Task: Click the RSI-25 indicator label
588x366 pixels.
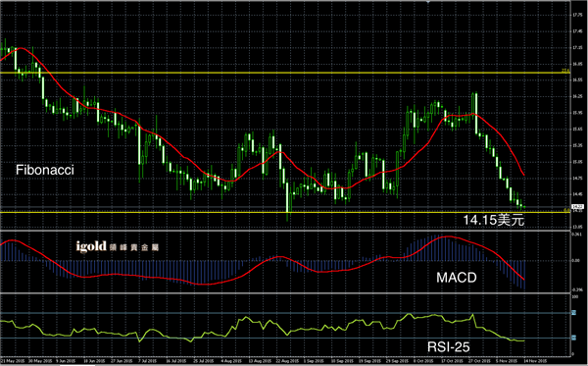Action: tap(449, 346)
